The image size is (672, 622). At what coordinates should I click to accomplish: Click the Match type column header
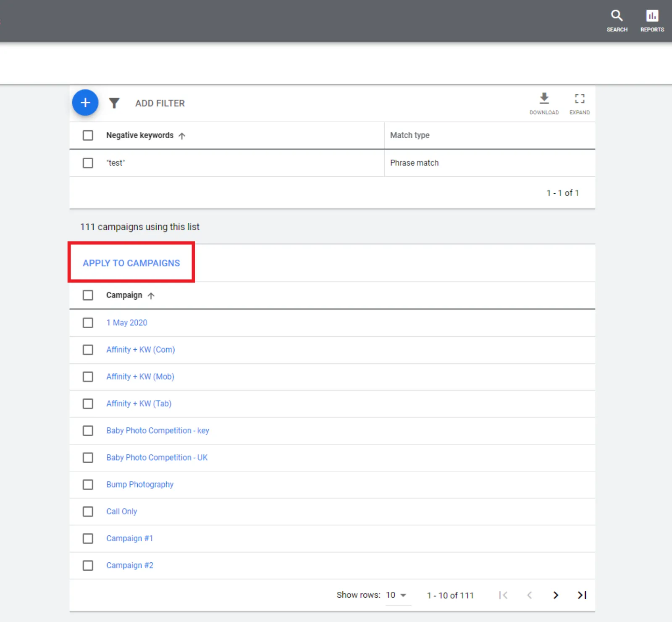409,135
